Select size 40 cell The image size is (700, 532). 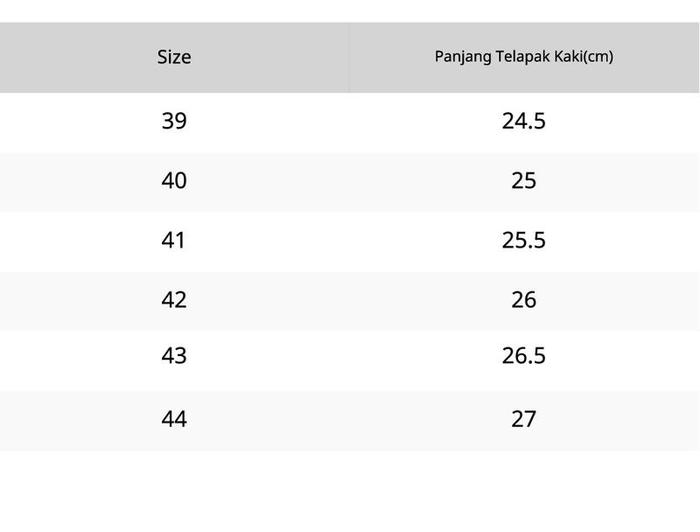point(174,181)
